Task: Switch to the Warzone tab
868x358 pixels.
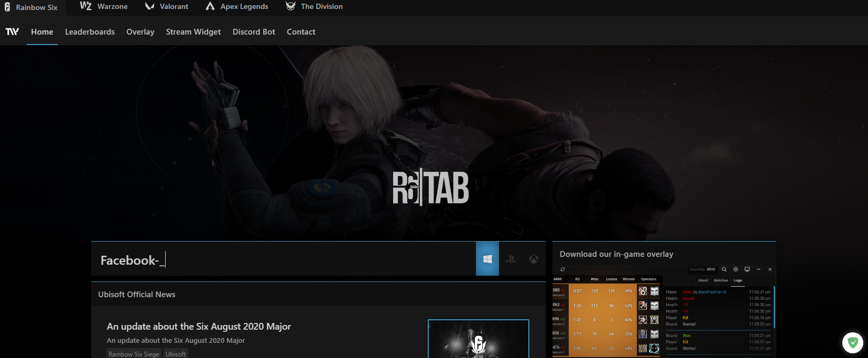Action: point(104,6)
